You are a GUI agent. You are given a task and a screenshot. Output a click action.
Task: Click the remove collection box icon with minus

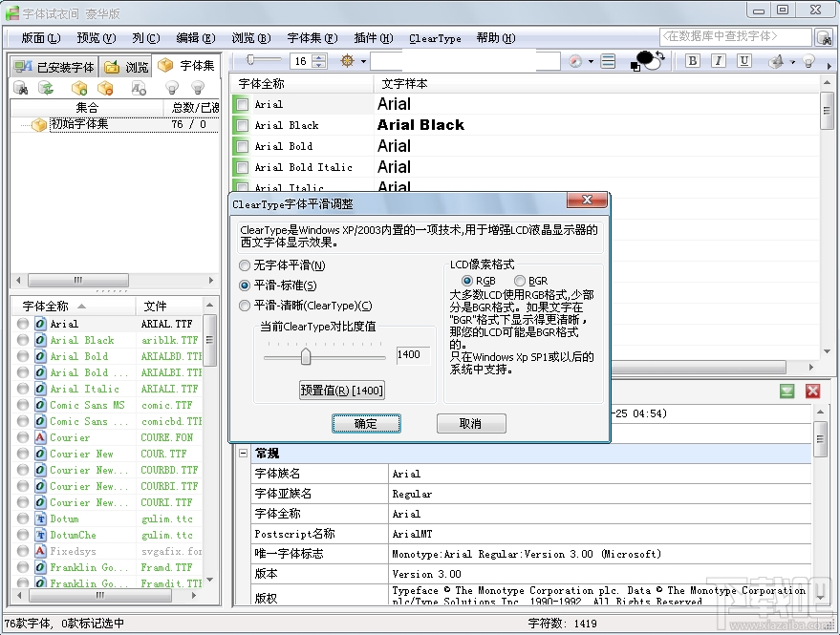[x=105, y=88]
